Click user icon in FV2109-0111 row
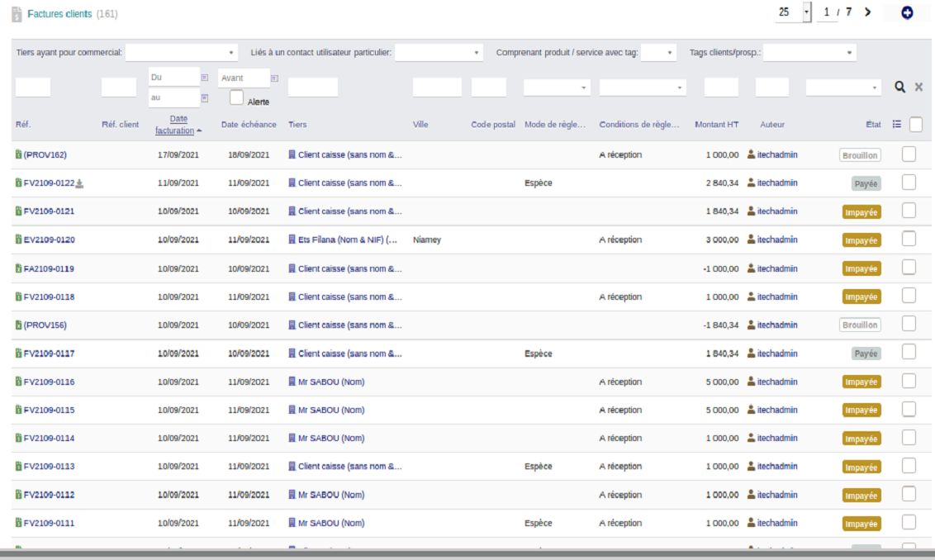 (752, 523)
